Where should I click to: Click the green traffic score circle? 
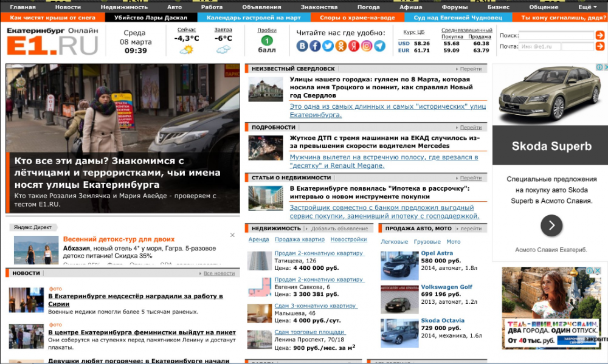click(x=267, y=40)
